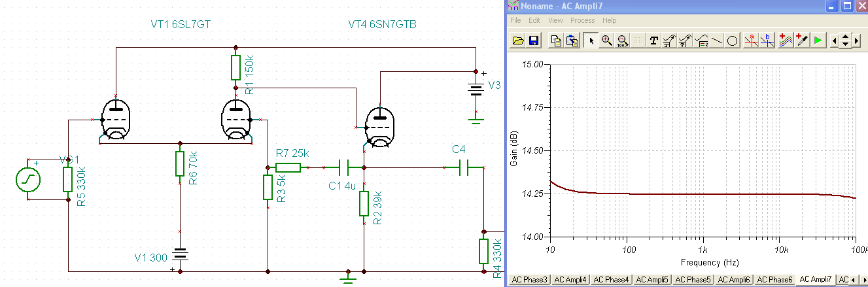Click the toolbar pan left arrow
Screen dimensions: 868x287
click(x=833, y=41)
